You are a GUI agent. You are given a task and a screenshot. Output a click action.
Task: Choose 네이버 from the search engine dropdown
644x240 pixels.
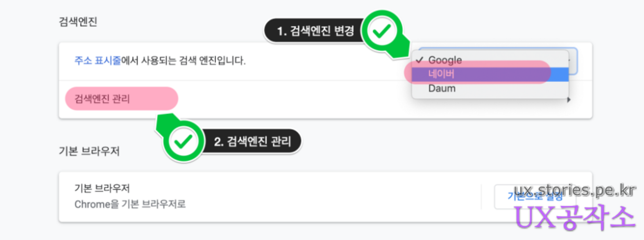pos(441,74)
